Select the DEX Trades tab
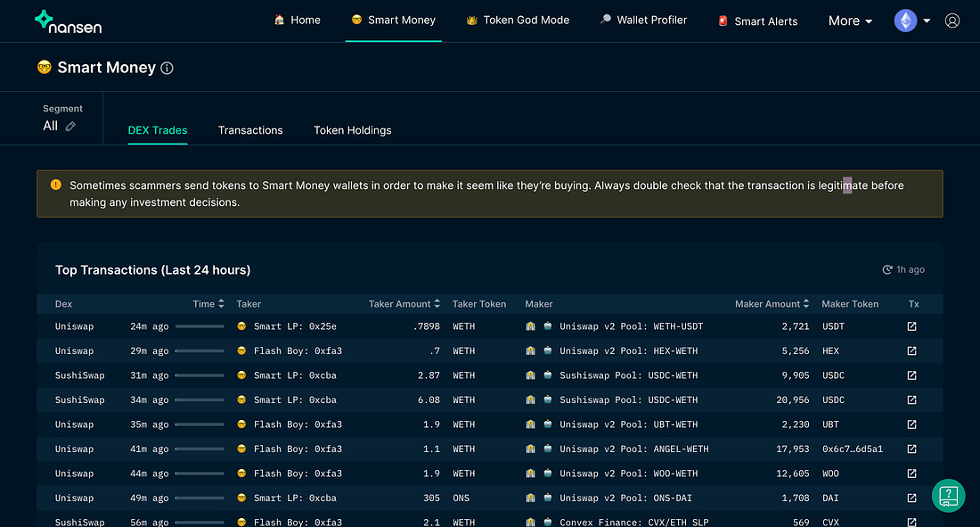 pos(158,130)
